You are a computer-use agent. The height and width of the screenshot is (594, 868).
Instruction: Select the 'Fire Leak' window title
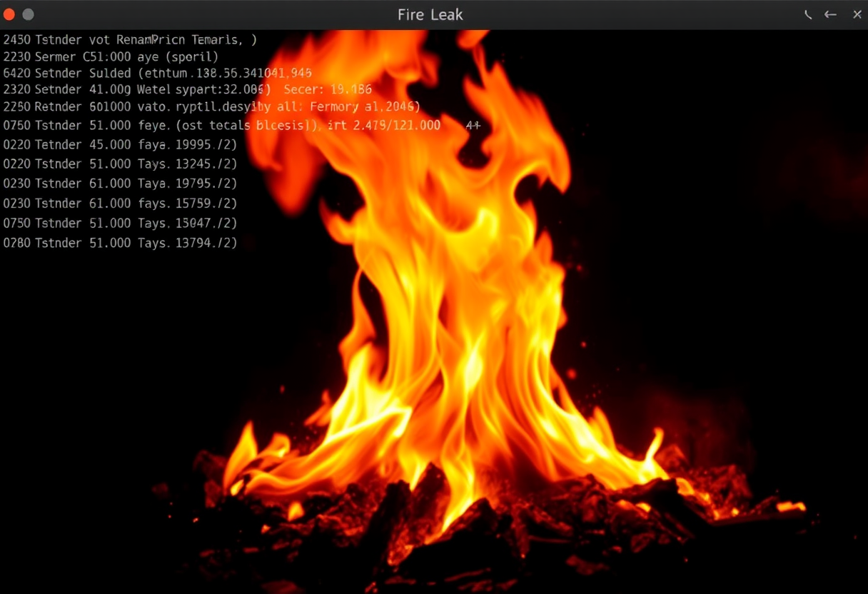pyautogui.click(x=430, y=14)
